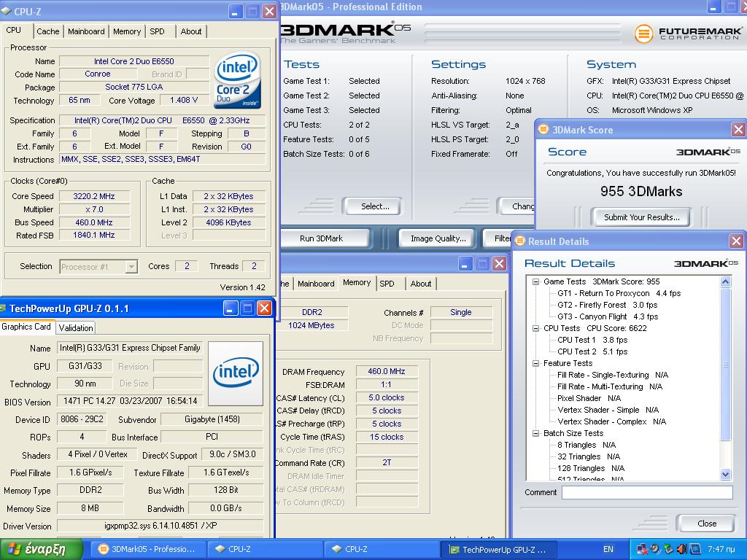Open SPD tab in second CPU-Z window
Screen dimensions: 747x560
pos(387,284)
